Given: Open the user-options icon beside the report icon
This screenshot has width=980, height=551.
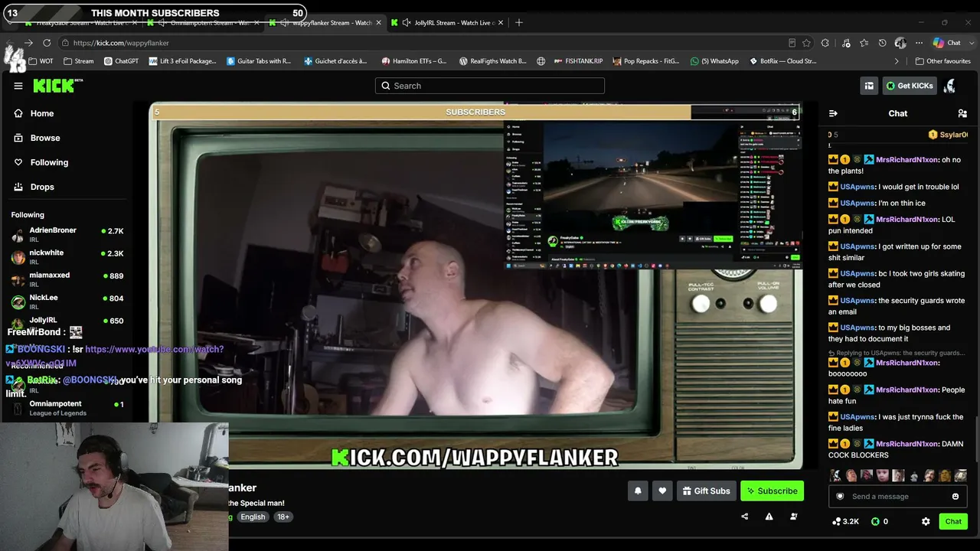Looking at the screenshot, I should click(793, 517).
